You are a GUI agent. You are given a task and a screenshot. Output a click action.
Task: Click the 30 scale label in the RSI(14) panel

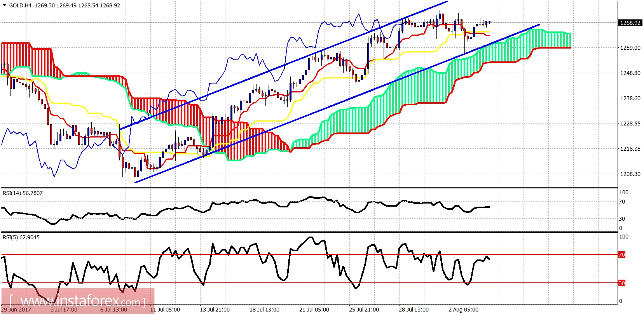(622, 219)
